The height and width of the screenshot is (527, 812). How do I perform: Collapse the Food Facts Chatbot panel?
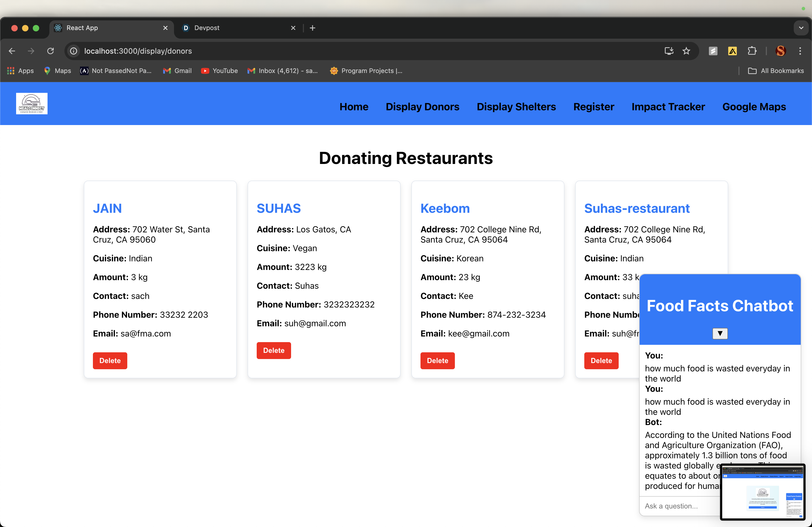pos(720,333)
